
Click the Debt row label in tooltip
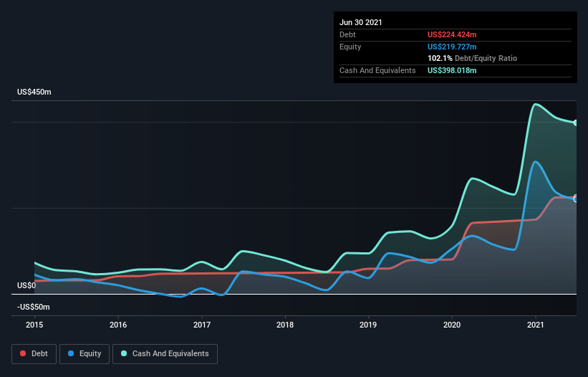tap(347, 35)
